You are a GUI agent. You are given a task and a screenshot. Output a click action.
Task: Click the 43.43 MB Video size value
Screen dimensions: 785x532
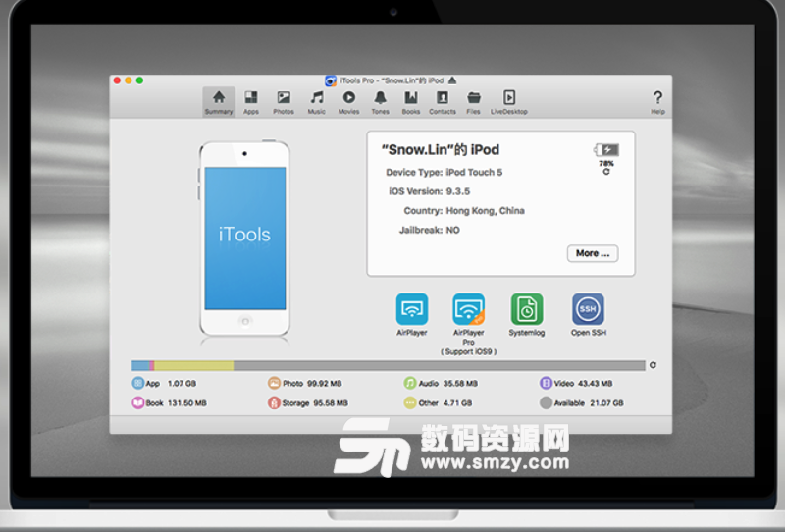596,383
